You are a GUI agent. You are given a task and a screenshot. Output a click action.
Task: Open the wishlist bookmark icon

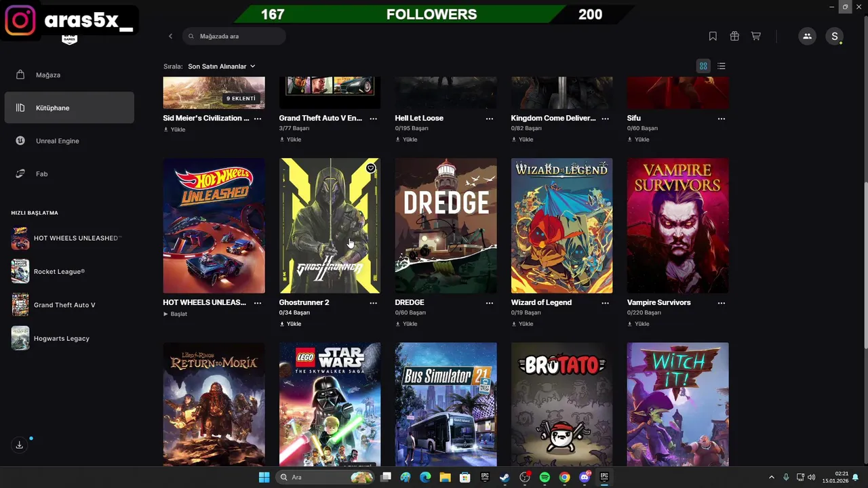click(713, 36)
